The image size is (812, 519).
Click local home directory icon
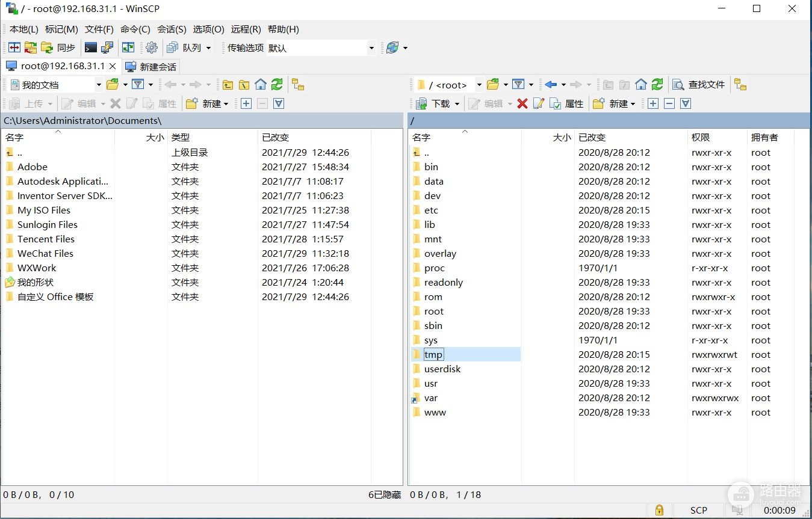[260, 84]
